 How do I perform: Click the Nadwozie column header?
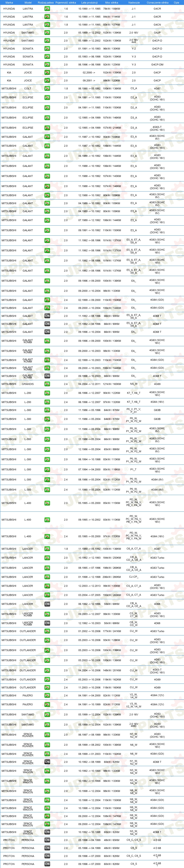[x=134, y=2]
